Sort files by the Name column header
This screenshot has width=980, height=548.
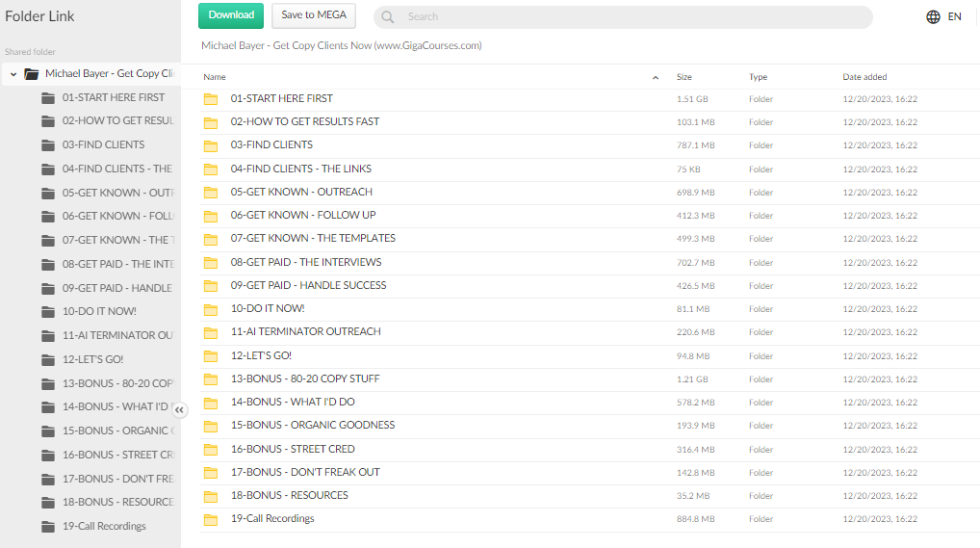pyautogui.click(x=215, y=77)
